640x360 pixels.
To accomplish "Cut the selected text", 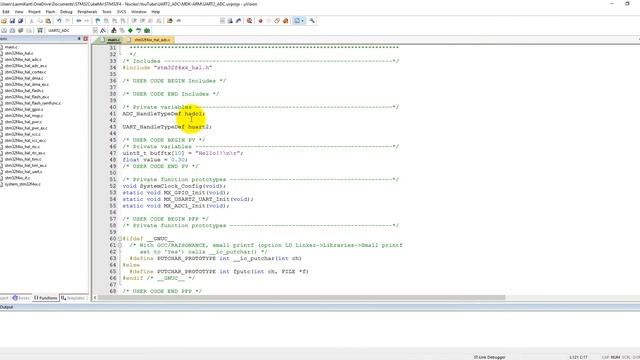I will pyautogui.click(x=31, y=21).
